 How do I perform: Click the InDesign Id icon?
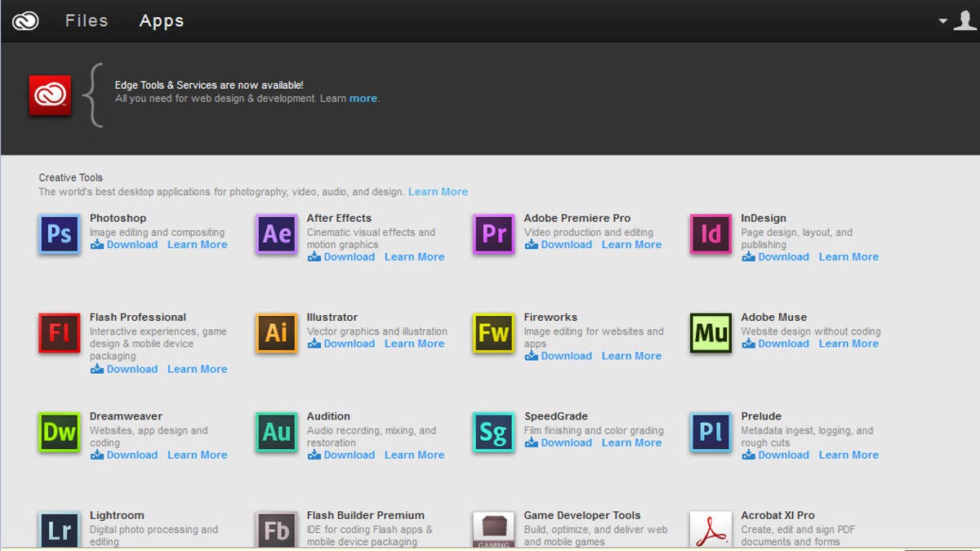click(710, 234)
